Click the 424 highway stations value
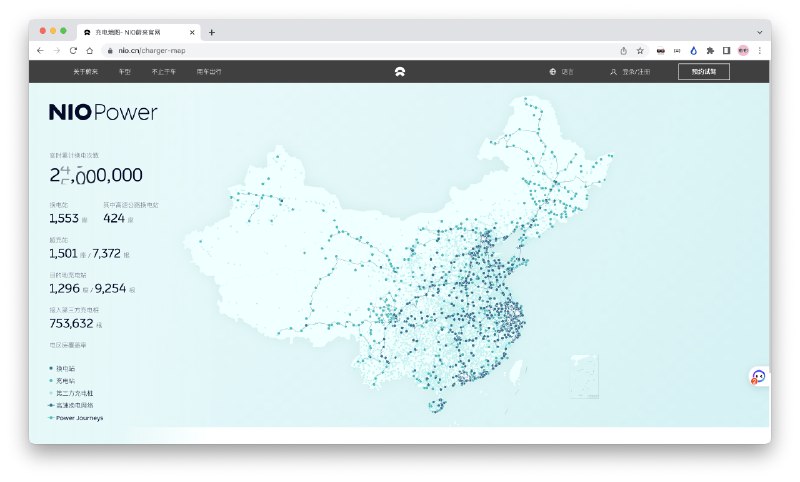This screenshot has width=800, height=482. [x=114, y=218]
